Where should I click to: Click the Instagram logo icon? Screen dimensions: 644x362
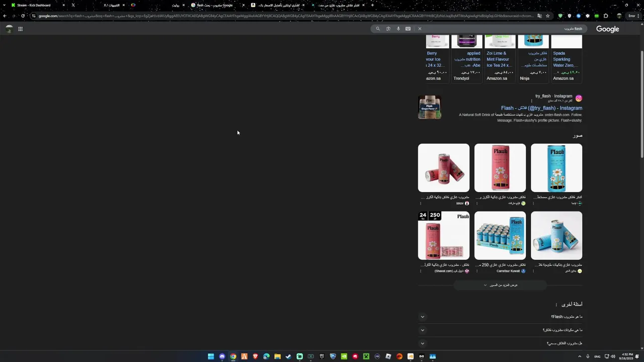point(579,99)
